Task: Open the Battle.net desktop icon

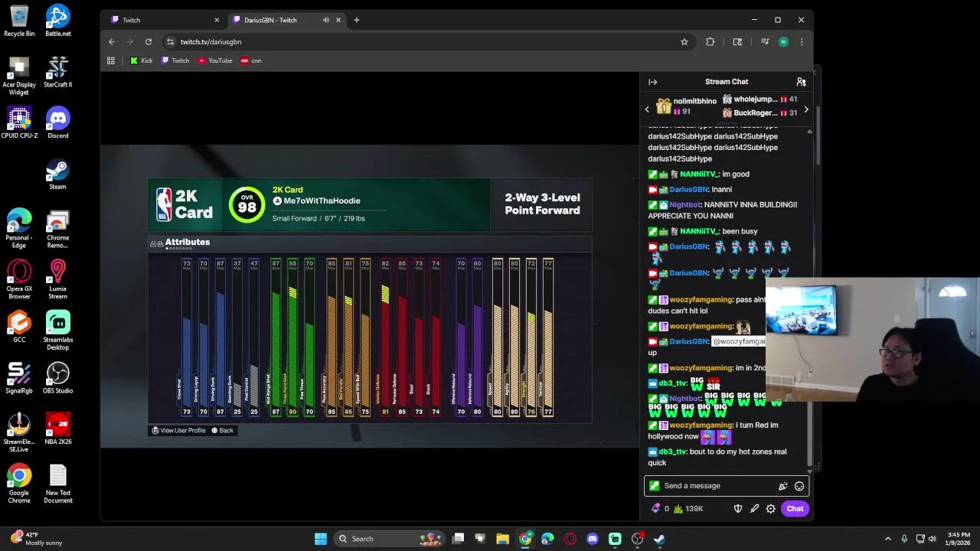Action: 58,21
